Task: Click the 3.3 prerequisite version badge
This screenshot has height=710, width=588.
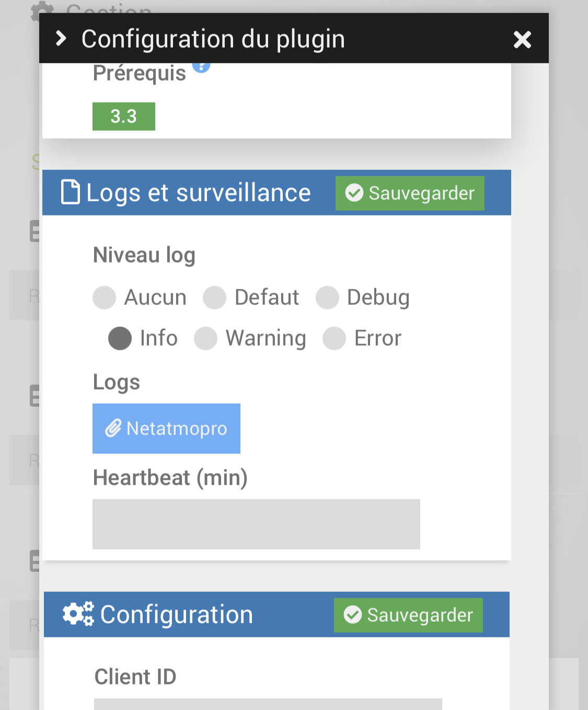Action: click(124, 116)
